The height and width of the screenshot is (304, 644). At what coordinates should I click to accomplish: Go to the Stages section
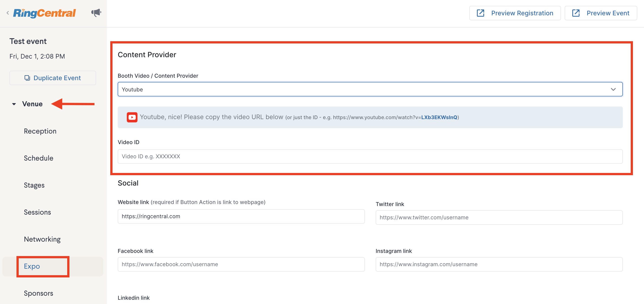(34, 185)
